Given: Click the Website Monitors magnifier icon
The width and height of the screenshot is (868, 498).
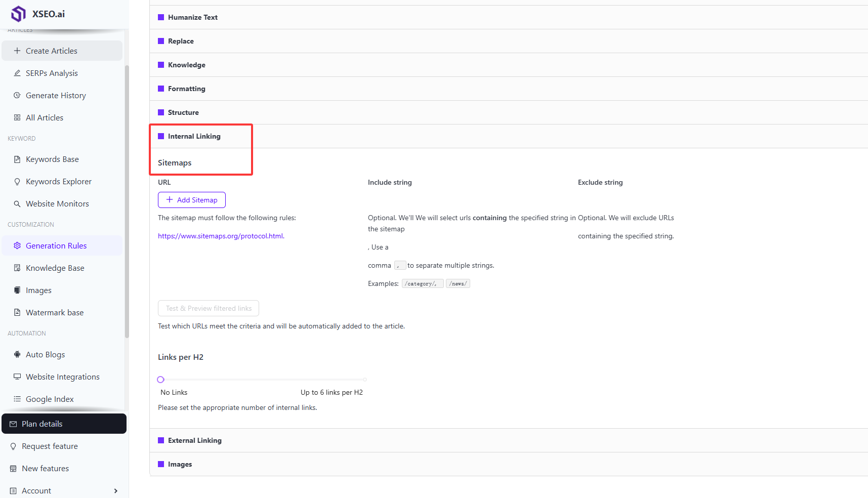Looking at the screenshot, I should (x=17, y=203).
